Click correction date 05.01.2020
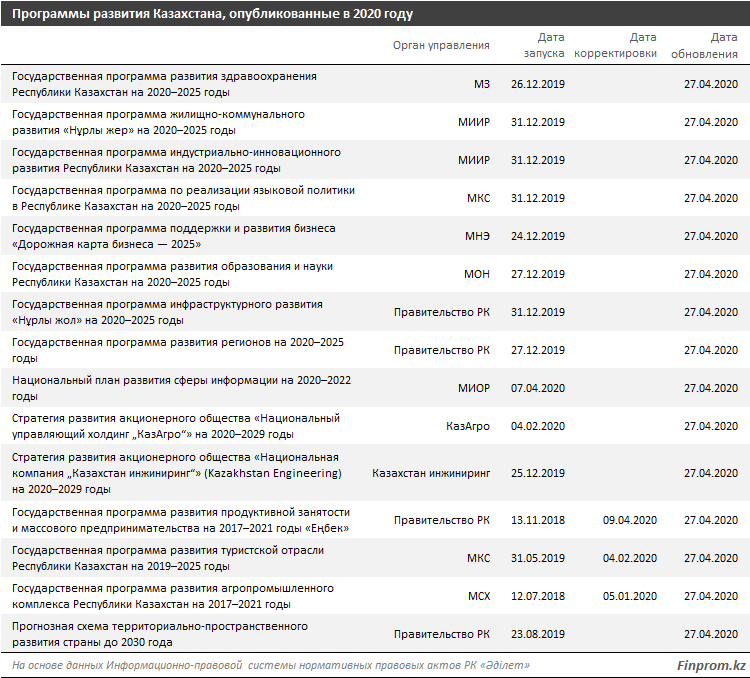 point(629,596)
